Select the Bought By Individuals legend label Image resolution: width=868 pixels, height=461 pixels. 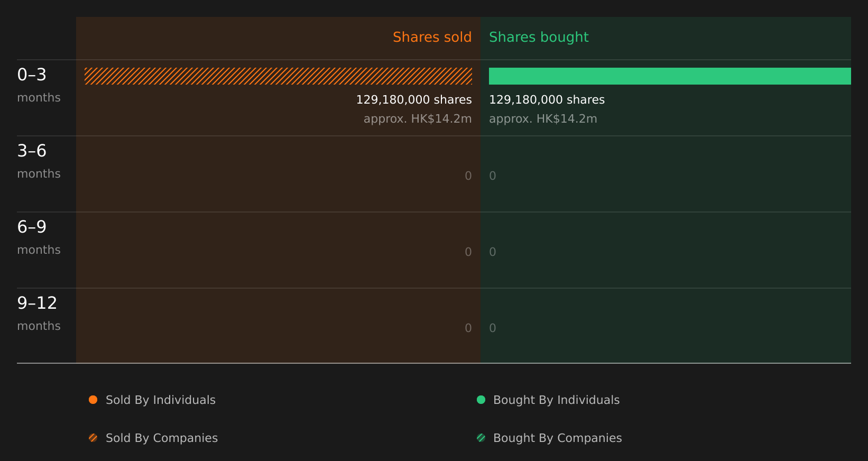tap(556, 400)
